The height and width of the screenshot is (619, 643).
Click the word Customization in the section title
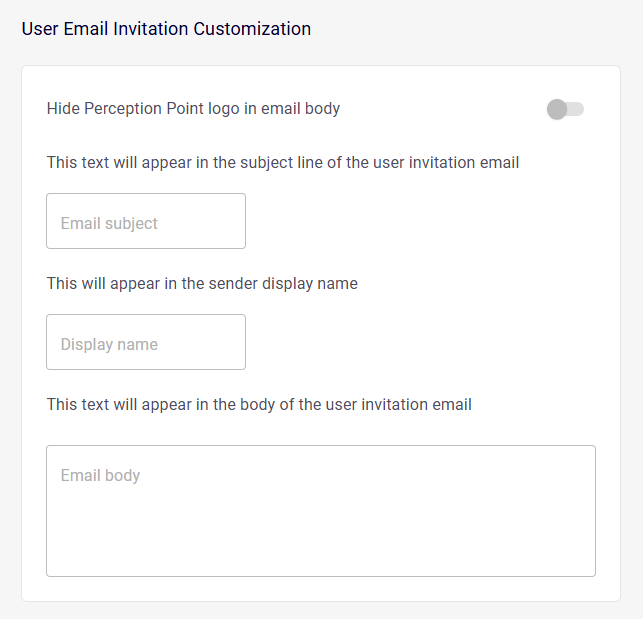click(x=252, y=29)
